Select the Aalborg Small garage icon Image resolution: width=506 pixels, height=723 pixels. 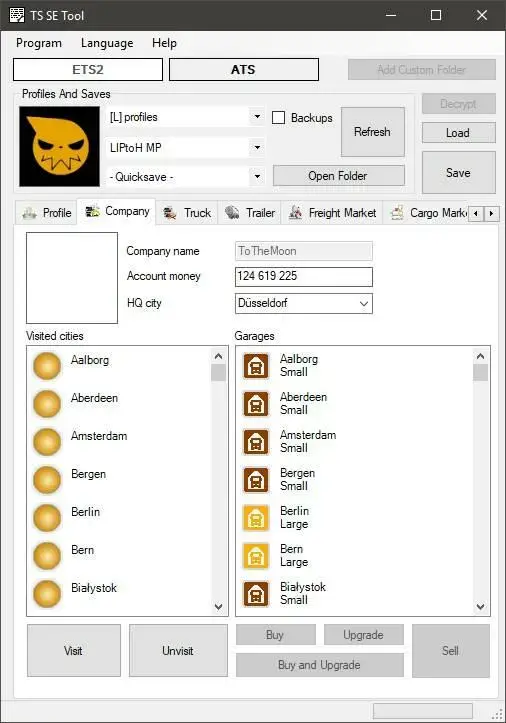(x=256, y=366)
